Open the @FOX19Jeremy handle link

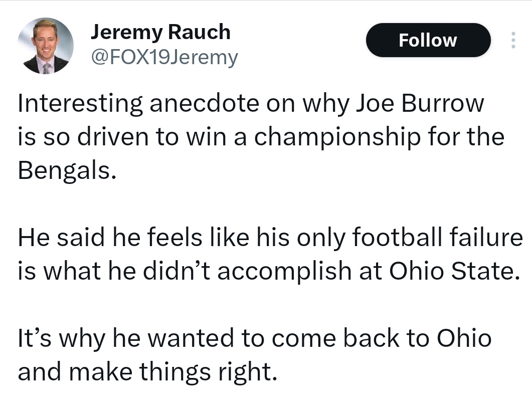[164, 57]
